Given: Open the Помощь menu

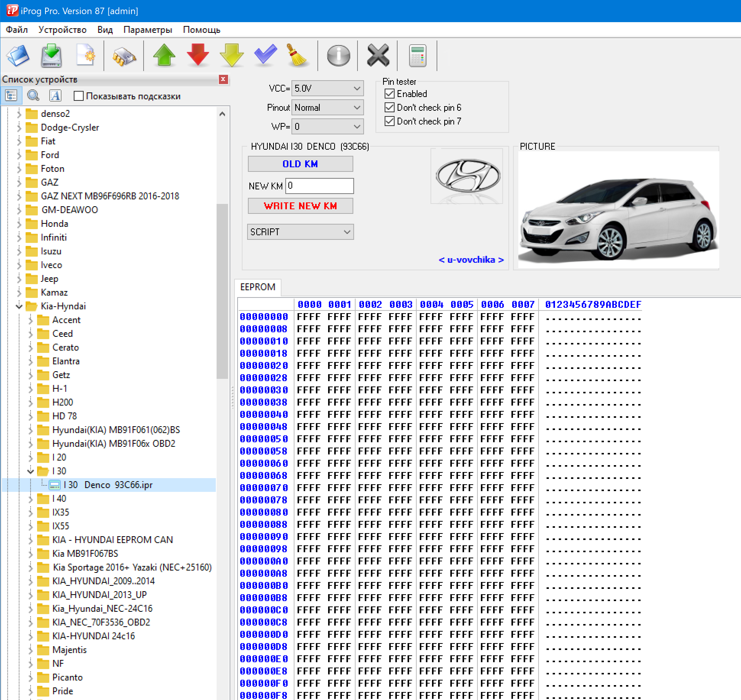Looking at the screenshot, I should 202,30.
